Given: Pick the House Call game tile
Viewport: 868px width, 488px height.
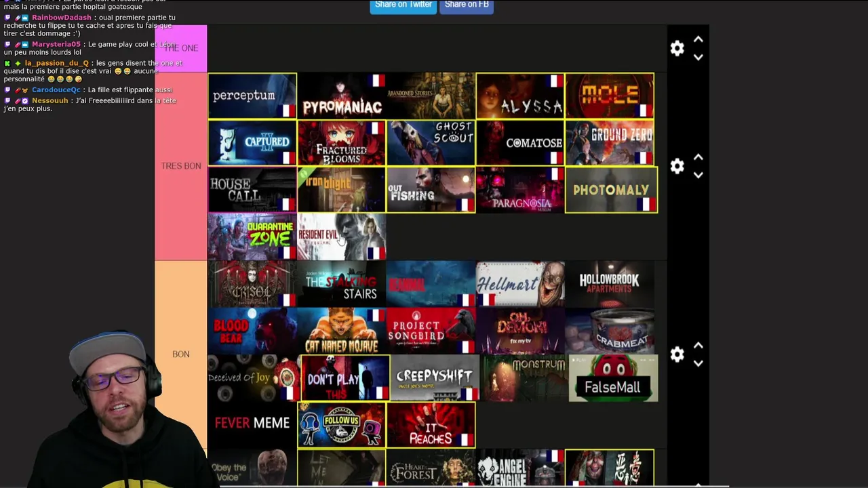Looking at the screenshot, I should coord(252,190).
